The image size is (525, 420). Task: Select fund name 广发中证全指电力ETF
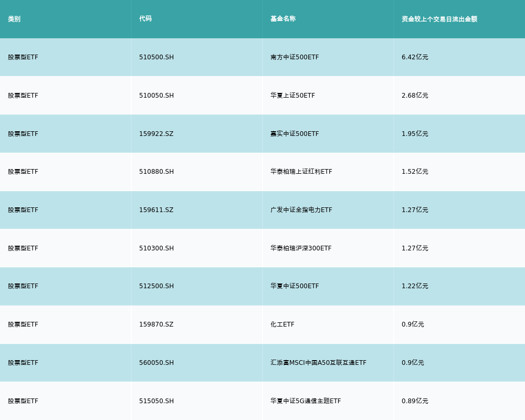[301, 210]
